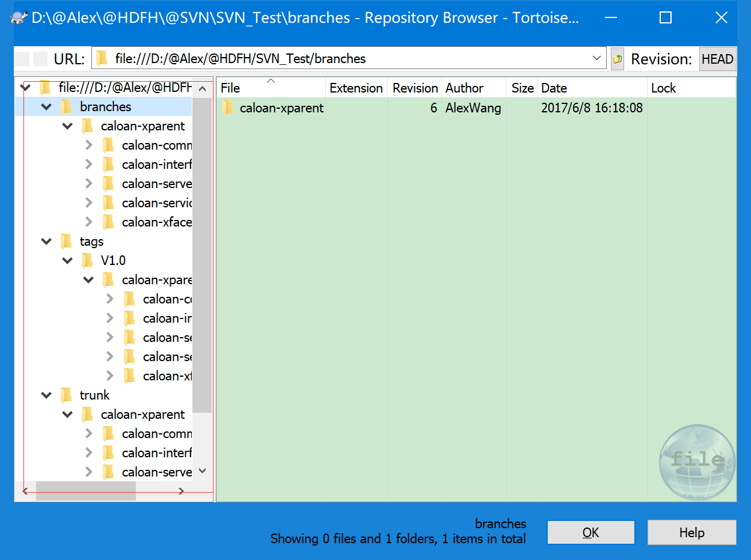Collapse the V1.0 tree node
Screen dimensions: 751x560
coord(67,261)
